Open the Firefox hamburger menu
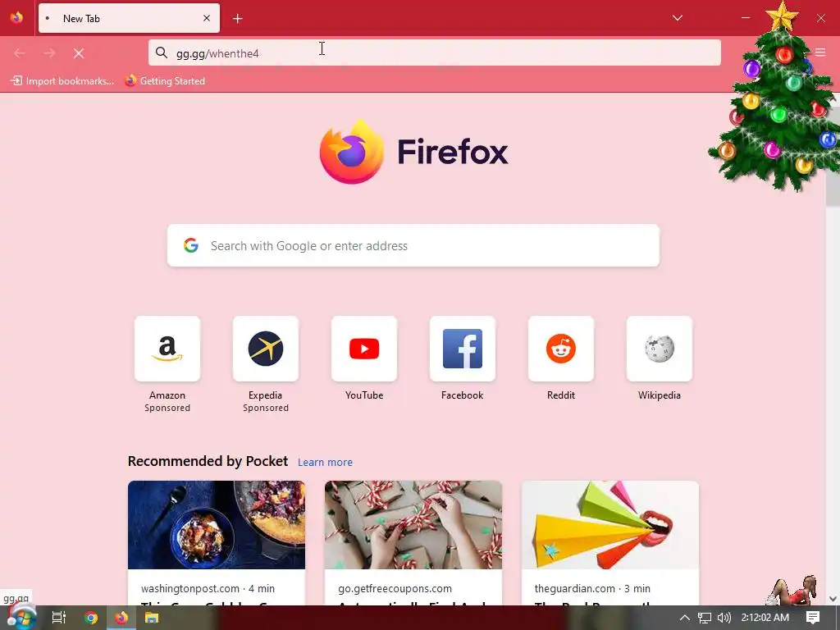The image size is (840, 630). [820, 52]
